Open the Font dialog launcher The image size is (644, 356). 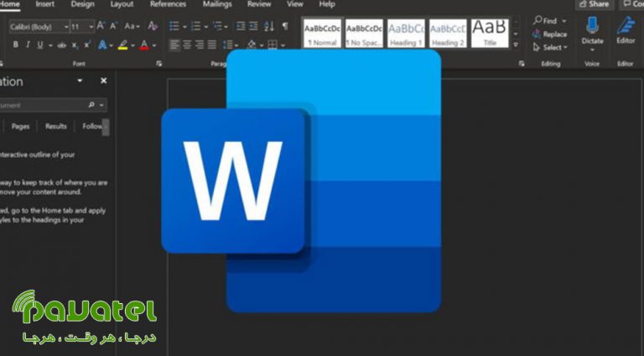pyautogui.click(x=159, y=64)
